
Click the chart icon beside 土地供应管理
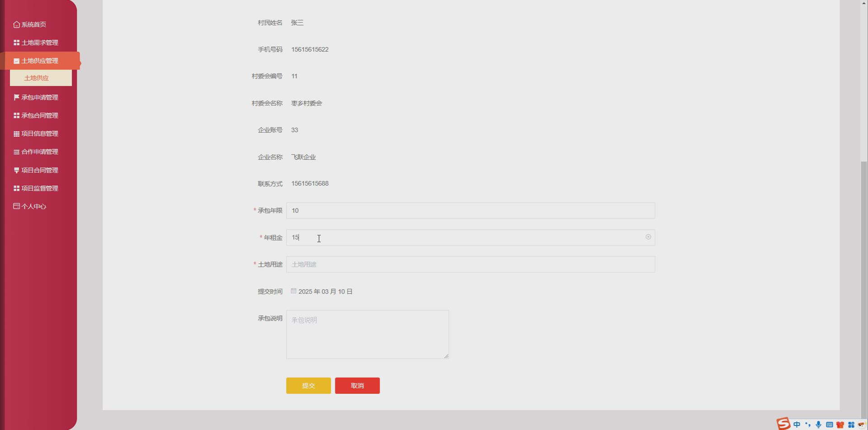click(x=17, y=61)
